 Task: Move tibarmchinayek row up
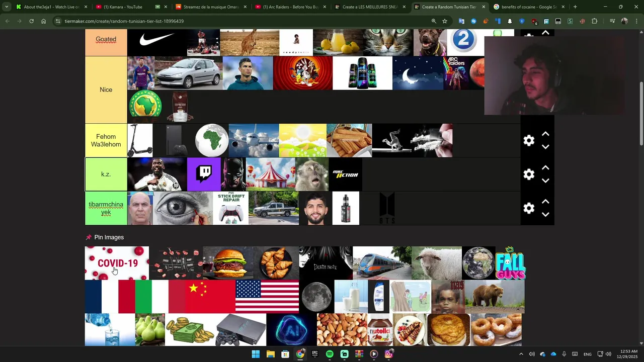pyautogui.click(x=545, y=202)
